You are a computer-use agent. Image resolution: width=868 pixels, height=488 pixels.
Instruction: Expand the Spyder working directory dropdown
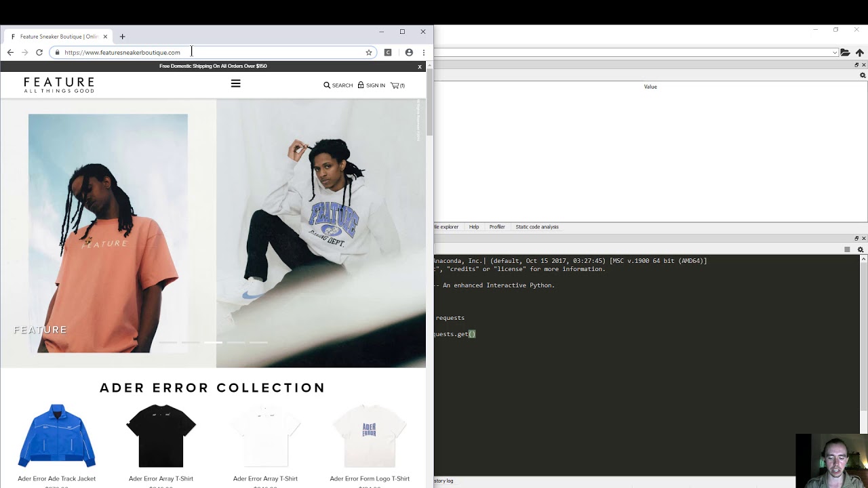pyautogui.click(x=835, y=52)
